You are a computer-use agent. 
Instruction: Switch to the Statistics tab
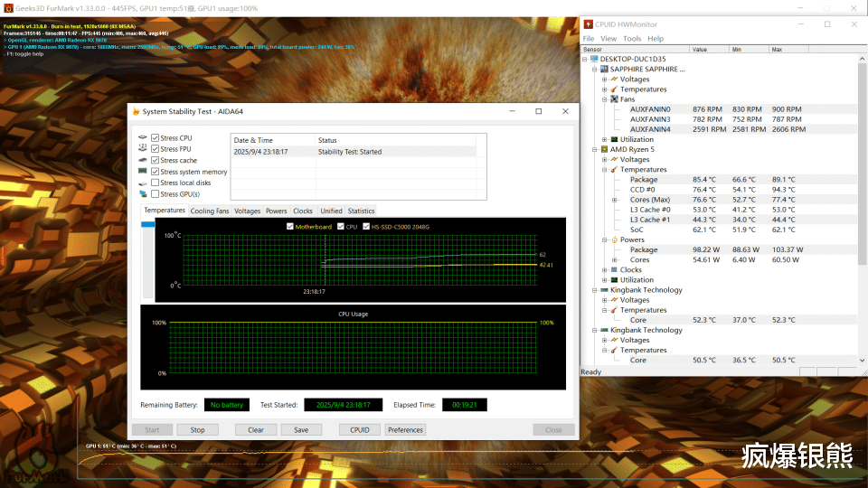point(361,211)
